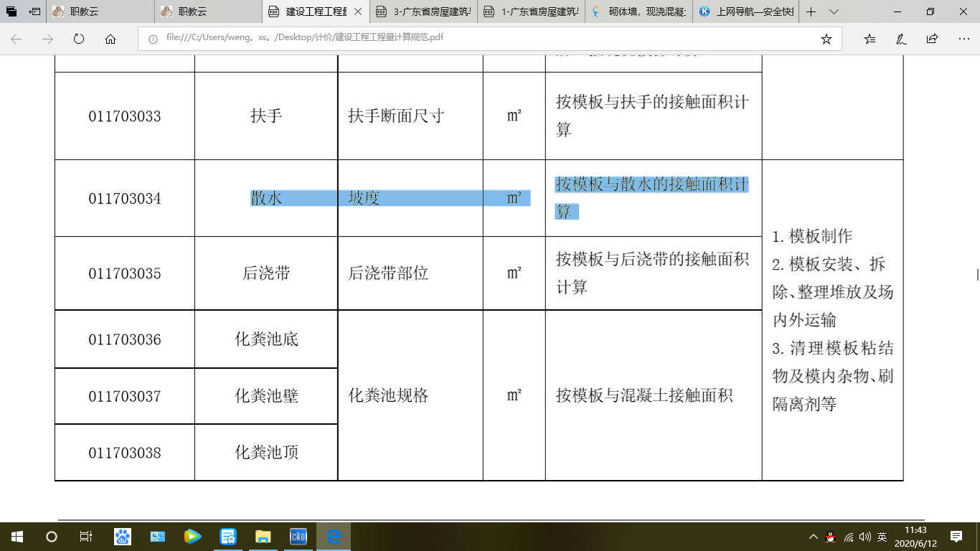Screen dimensions: 980x551
Task: Switch to the 1-广东省房屋建筑 tab
Action: [531, 11]
